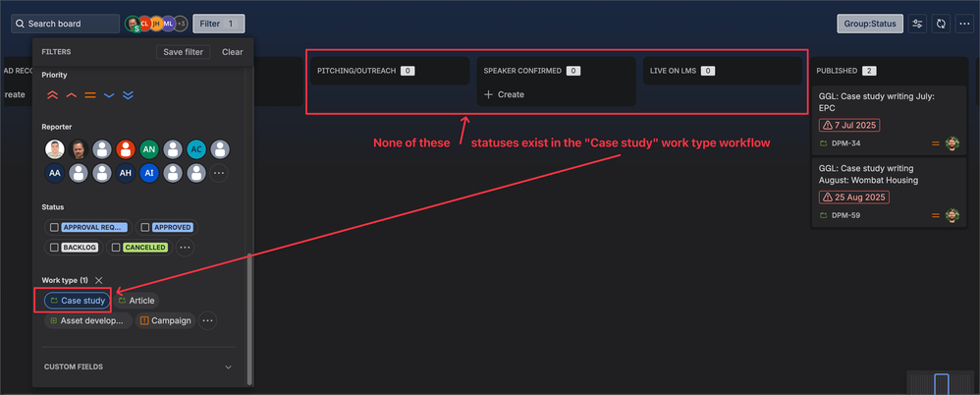The image size is (980, 395).
Task: Open the board more-options menu
Action: pyautogui.click(x=964, y=24)
